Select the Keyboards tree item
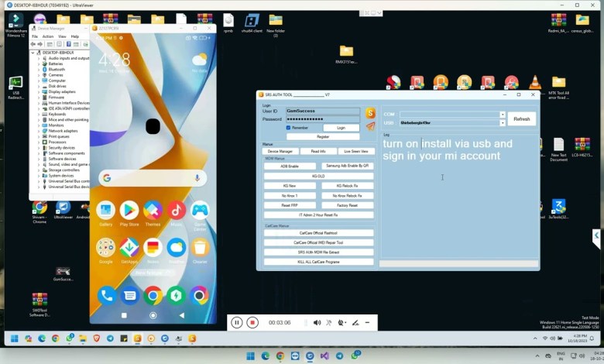Image resolution: width=604 pixels, height=364 pixels. click(57, 115)
